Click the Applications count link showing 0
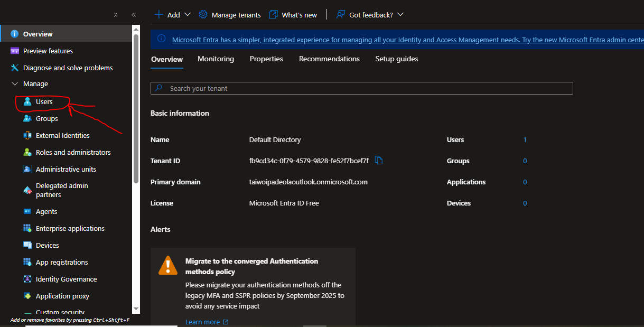 coord(525,182)
